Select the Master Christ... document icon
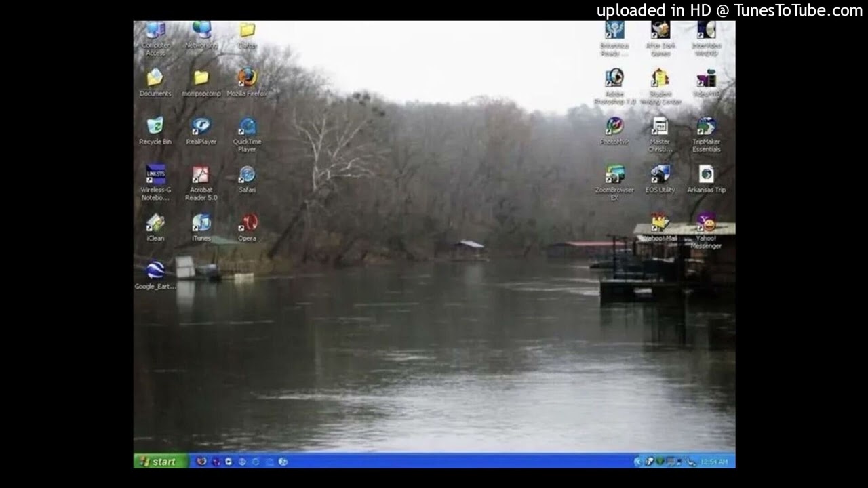Viewport: 868px width, 488px height. pyautogui.click(x=660, y=135)
